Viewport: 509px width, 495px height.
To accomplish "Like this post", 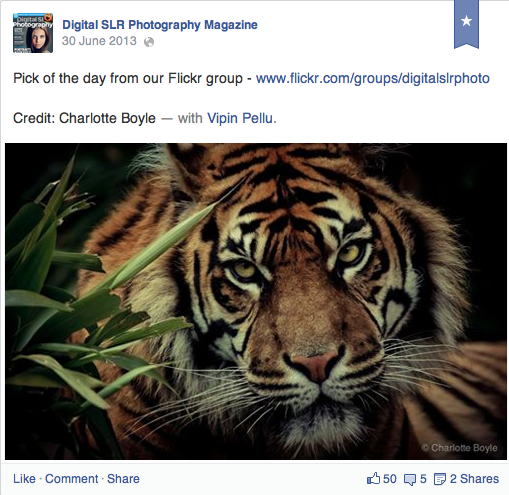I will pyautogui.click(x=24, y=479).
